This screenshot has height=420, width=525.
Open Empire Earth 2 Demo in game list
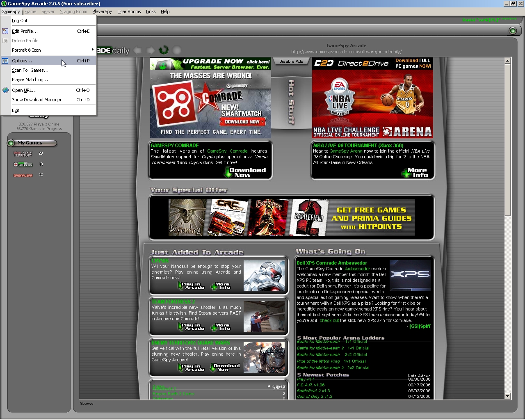coord(173,394)
